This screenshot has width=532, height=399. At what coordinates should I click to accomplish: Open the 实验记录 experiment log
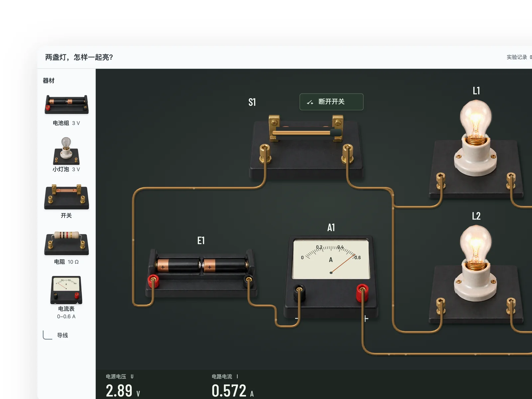[519, 57]
